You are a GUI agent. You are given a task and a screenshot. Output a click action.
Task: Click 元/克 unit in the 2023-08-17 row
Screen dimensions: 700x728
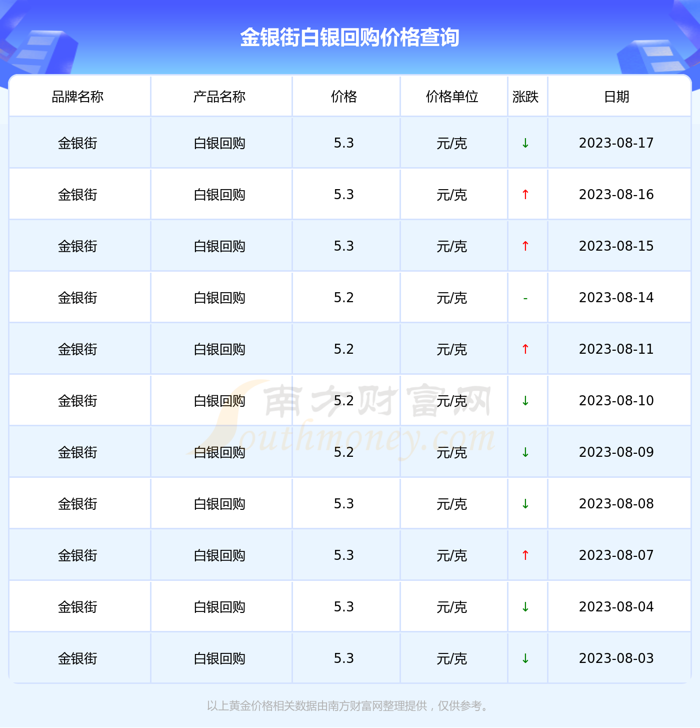point(452,144)
